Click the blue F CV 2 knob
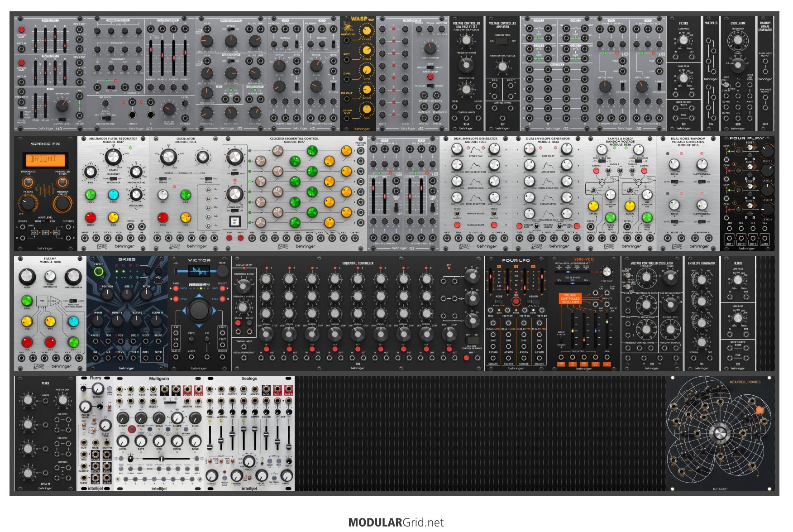Viewport: 793px width, 532px height. (x=113, y=195)
